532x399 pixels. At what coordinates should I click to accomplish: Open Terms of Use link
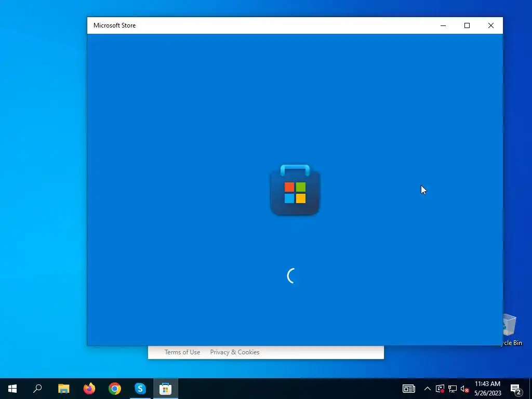(182, 352)
